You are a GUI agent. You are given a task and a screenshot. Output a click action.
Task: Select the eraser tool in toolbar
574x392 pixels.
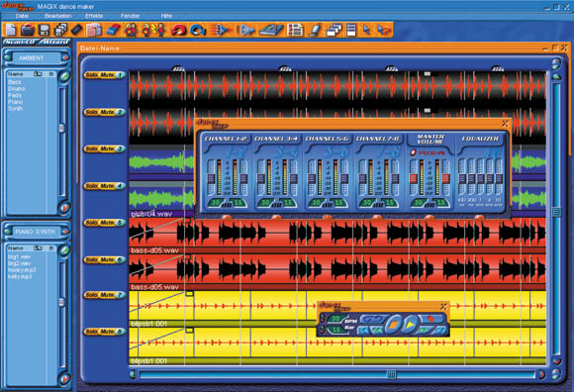click(x=113, y=30)
